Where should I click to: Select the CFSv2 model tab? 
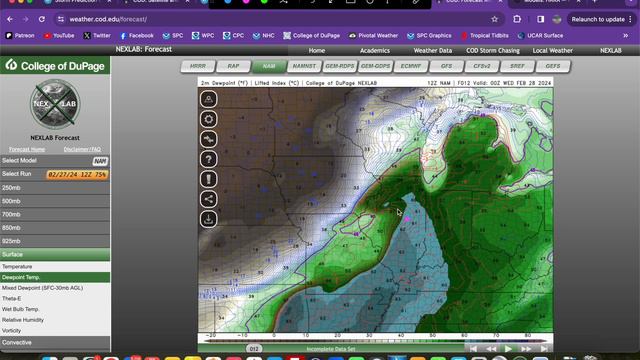(482, 66)
